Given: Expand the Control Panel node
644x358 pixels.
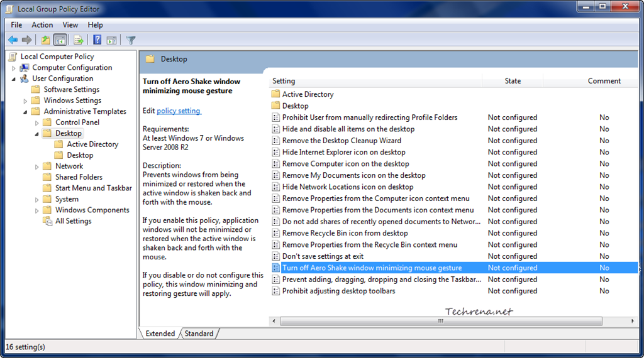Looking at the screenshot, I should click(36, 122).
